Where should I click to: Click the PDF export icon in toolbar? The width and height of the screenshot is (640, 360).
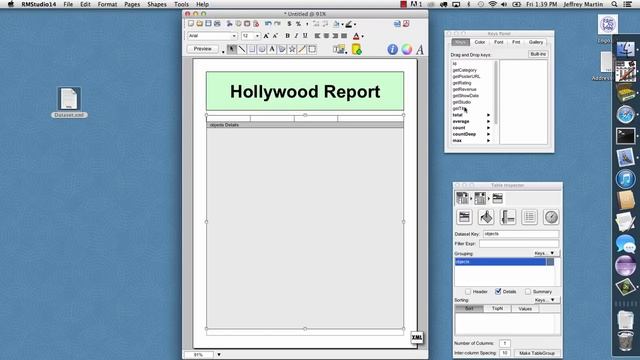click(x=406, y=24)
